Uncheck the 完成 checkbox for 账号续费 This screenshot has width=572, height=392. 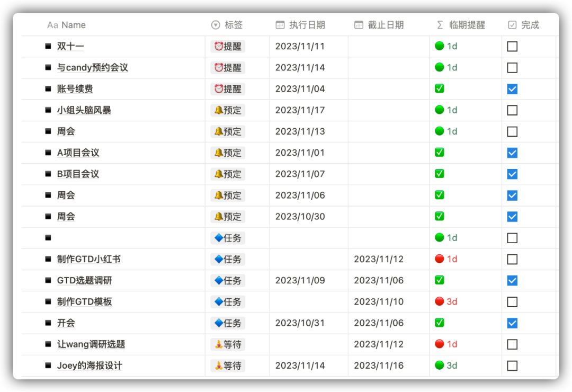click(512, 89)
